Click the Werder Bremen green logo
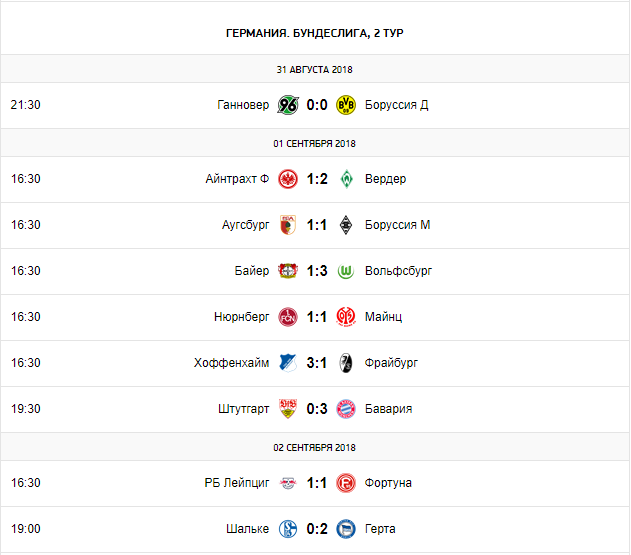Image resolution: width=631 pixels, height=555 pixels. [x=347, y=179]
